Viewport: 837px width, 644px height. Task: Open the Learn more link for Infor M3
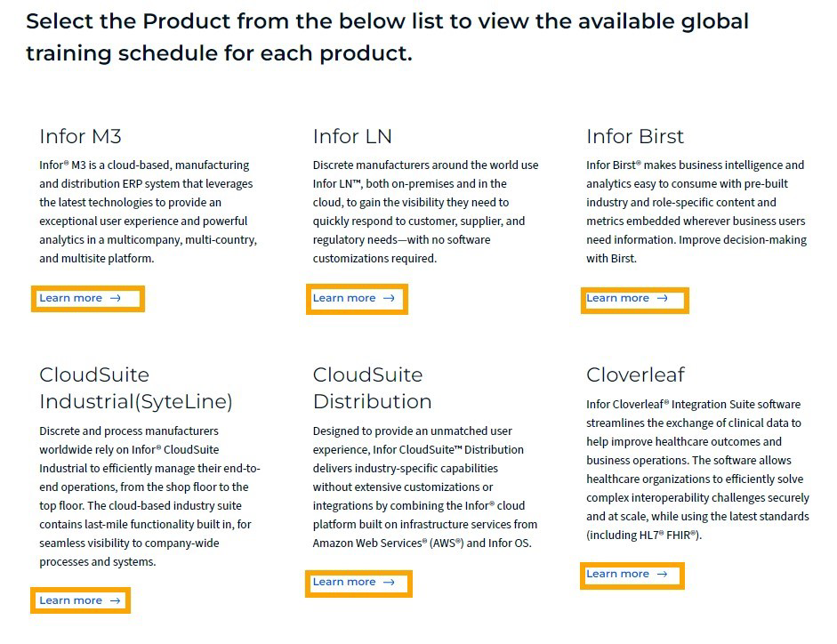pyautogui.click(x=71, y=299)
